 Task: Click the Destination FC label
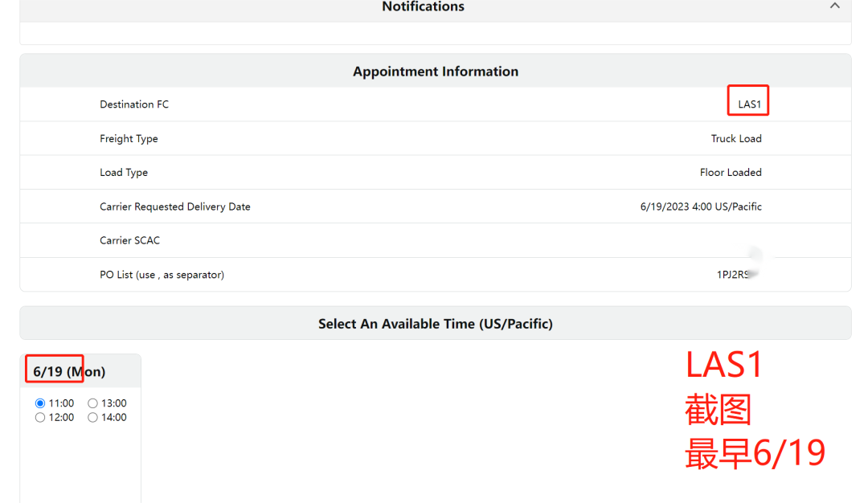pyautogui.click(x=134, y=104)
